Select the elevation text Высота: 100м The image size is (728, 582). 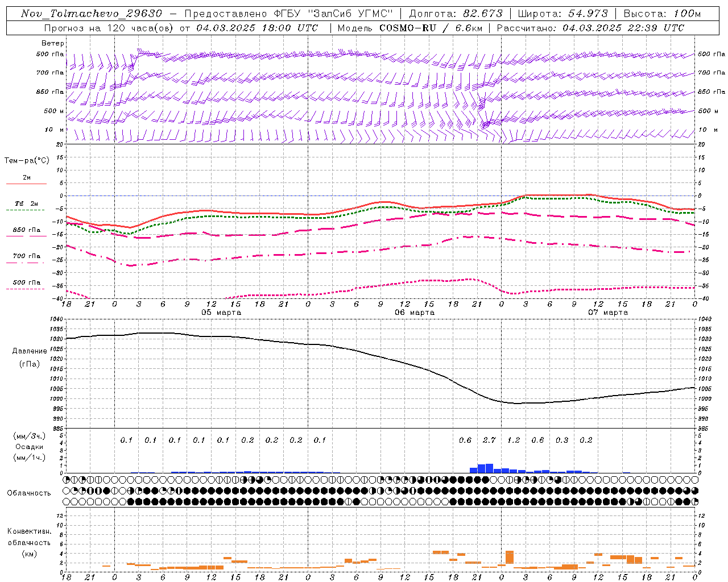pos(662,14)
